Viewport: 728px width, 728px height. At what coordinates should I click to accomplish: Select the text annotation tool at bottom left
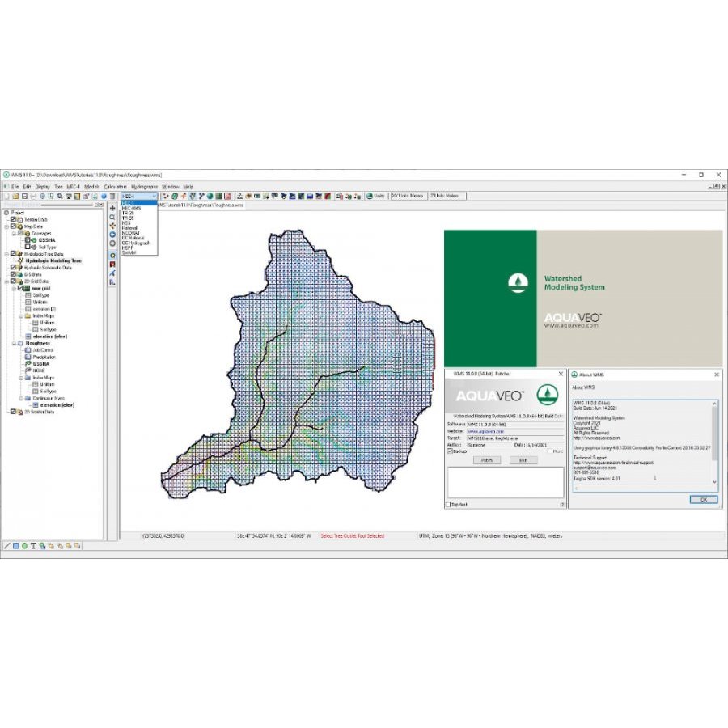(33, 546)
